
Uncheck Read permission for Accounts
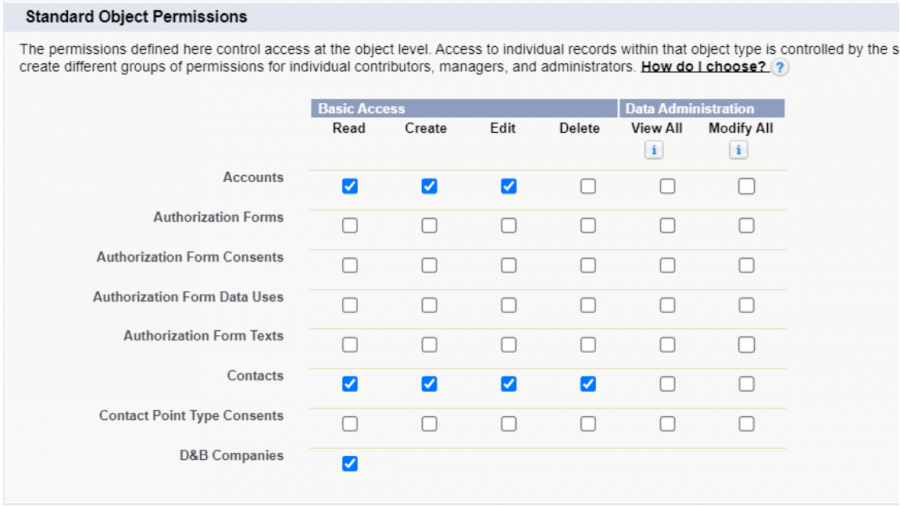pos(350,186)
